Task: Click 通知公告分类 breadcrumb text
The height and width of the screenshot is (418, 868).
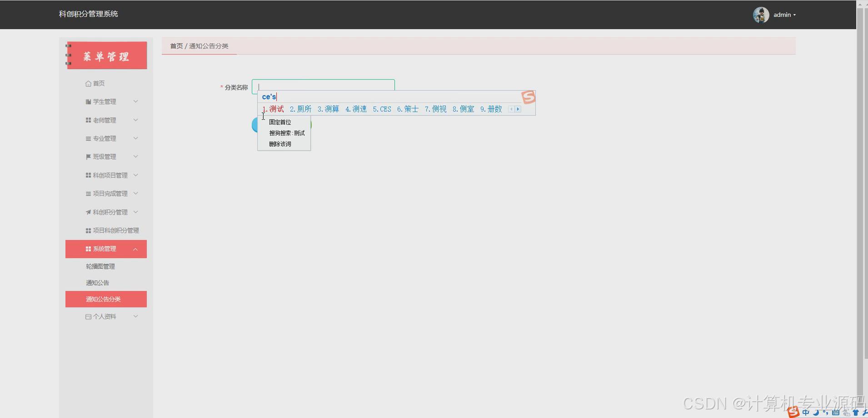Action: tap(209, 46)
